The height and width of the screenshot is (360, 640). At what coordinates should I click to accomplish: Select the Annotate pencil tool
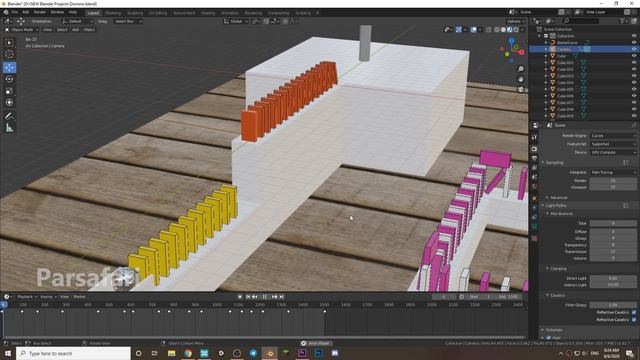(9, 116)
